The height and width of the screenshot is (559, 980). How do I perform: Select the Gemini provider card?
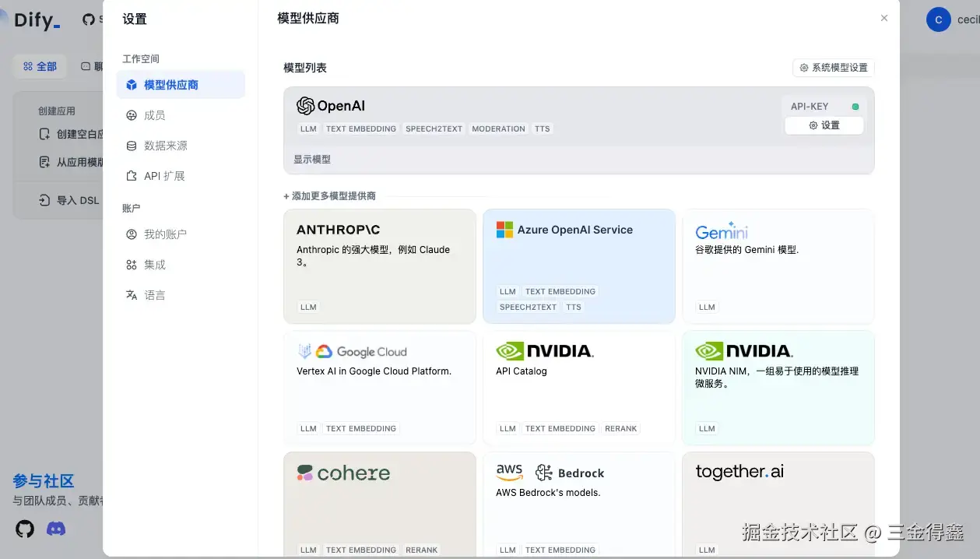778,266
